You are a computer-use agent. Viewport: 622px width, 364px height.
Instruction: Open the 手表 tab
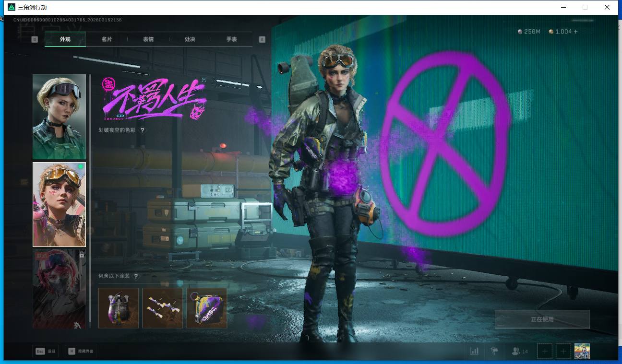coord(232,39)
